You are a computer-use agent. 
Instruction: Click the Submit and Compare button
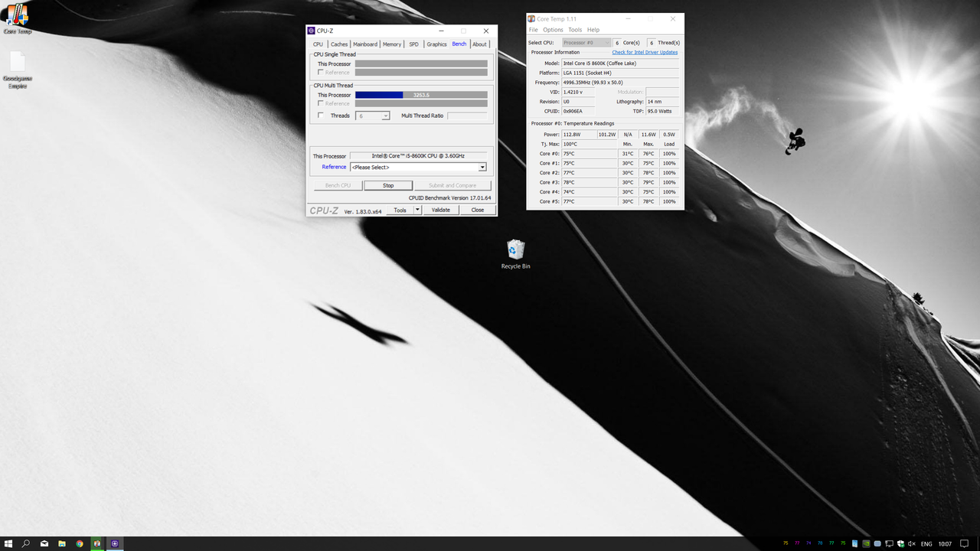coord(452,185)
